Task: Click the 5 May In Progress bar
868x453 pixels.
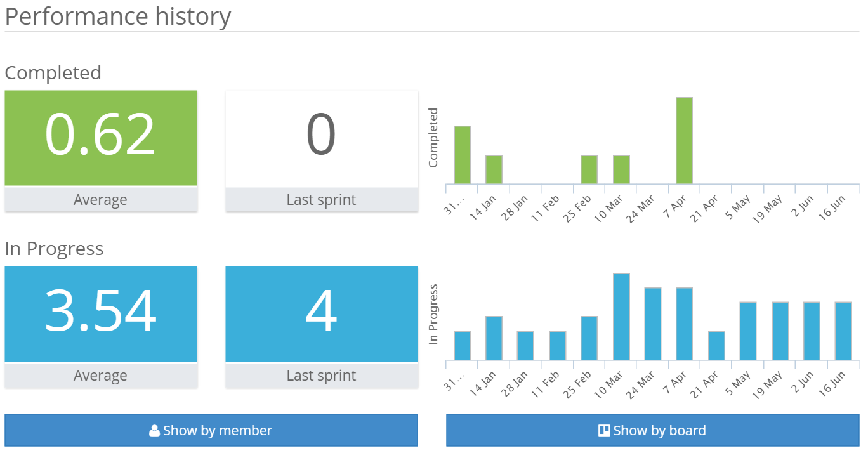Action: (748, 331)
